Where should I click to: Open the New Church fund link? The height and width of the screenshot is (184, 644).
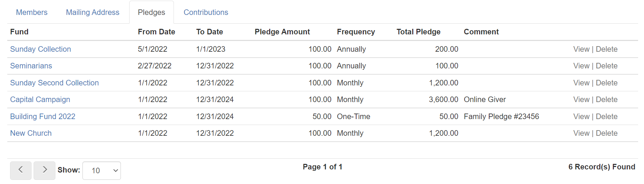coord(31,133)
